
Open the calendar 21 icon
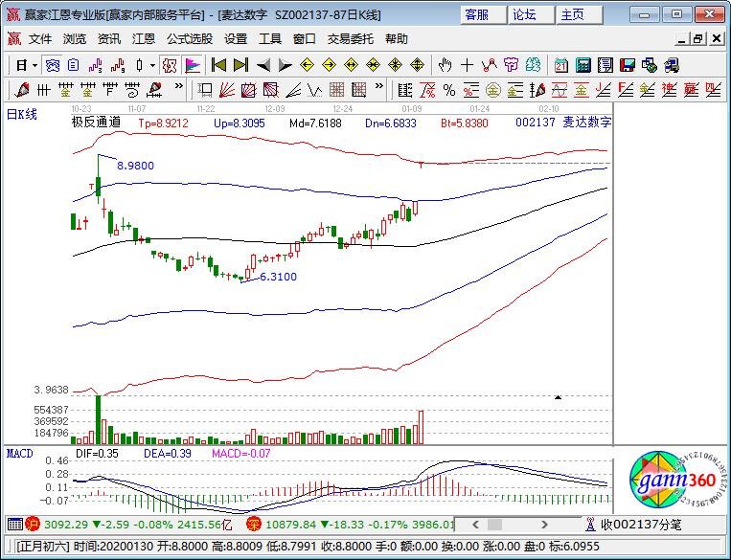pos(560,65)
